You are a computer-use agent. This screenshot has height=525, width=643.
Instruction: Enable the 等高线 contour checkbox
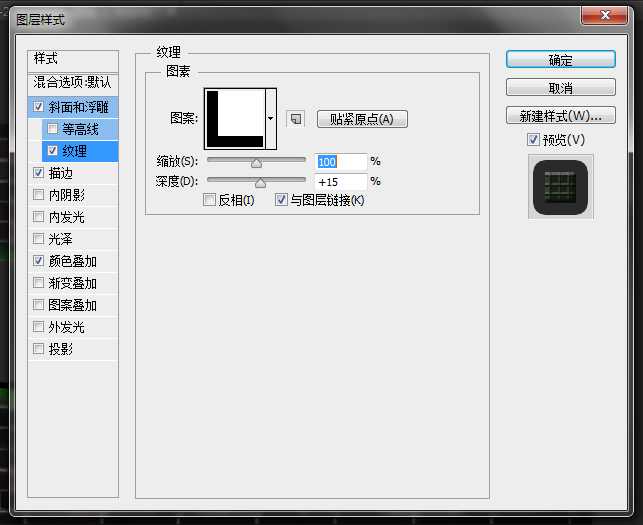[53, 129]
